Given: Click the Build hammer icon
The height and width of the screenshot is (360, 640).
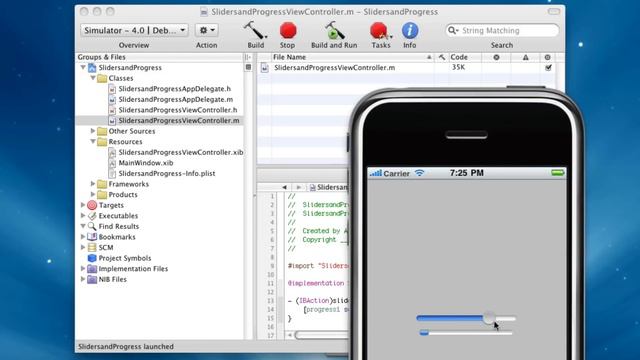Looking at the screenshot, I should [x=255, y=31].
